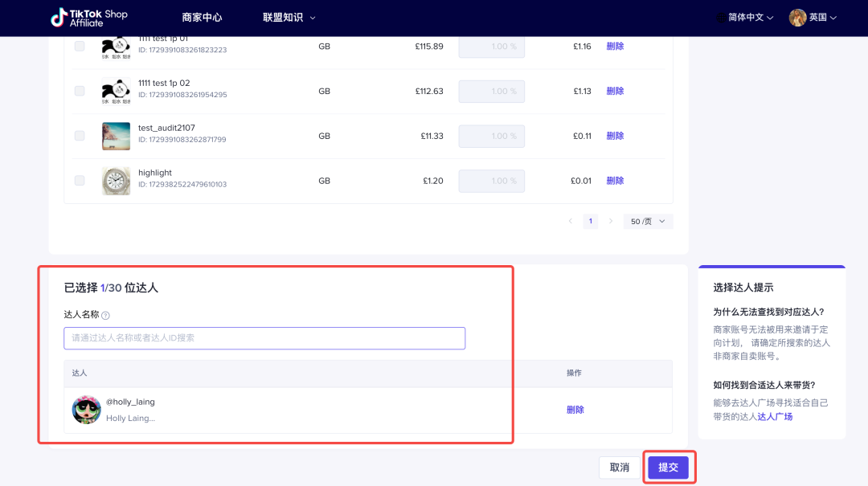The height and width of the screenshot is (486, 868).
Task: Expand the 联盟知识 menu
Action: 289,18
